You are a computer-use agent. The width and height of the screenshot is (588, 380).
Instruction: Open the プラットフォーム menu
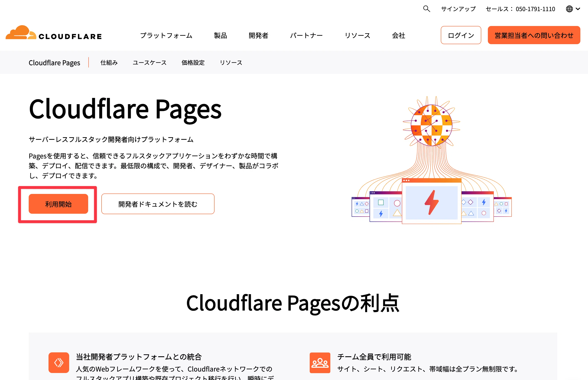click(166, 35)
